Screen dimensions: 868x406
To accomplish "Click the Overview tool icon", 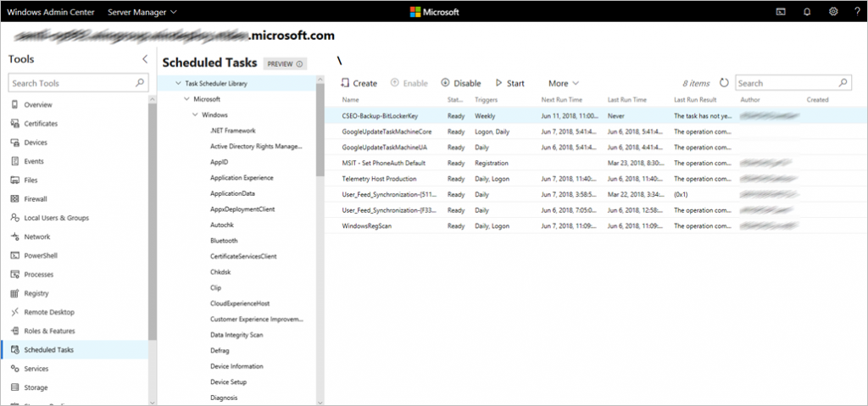I will 14,105.
